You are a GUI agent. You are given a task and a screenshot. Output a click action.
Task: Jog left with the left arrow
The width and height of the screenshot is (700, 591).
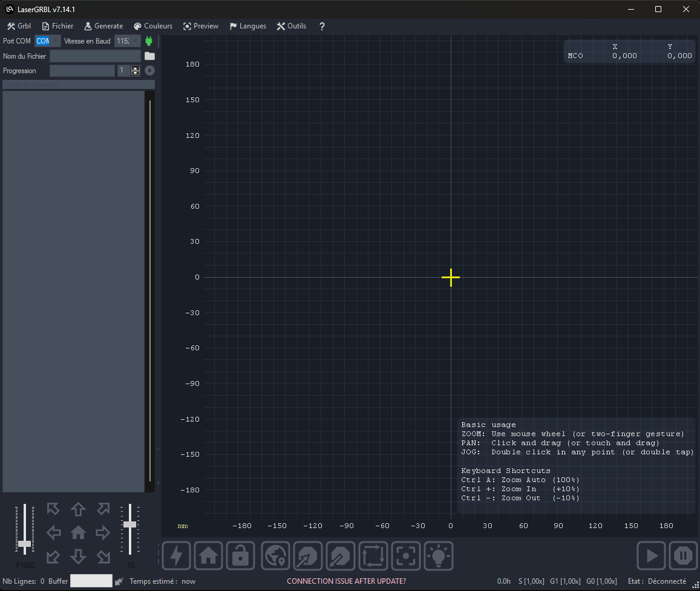point(54,532)
